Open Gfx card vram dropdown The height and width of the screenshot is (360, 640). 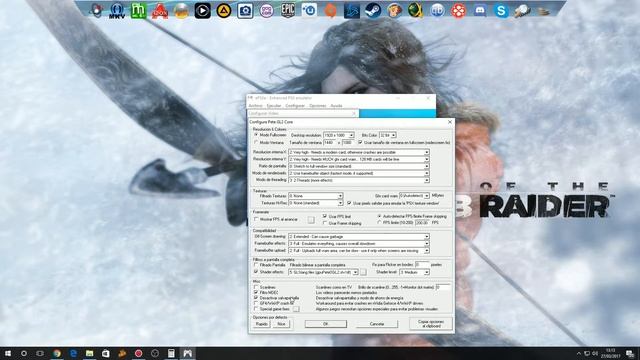[414, 196]
